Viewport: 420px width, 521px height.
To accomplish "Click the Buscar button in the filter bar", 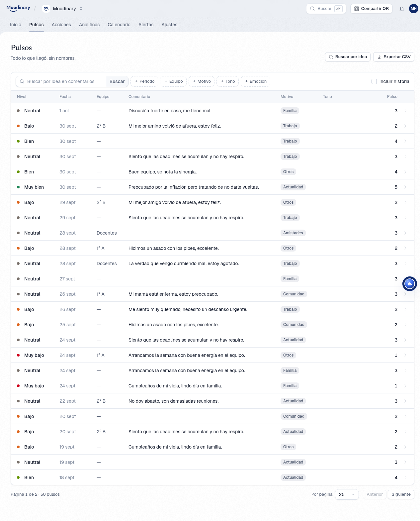I will pyautogui.click(x=117, y=81).
